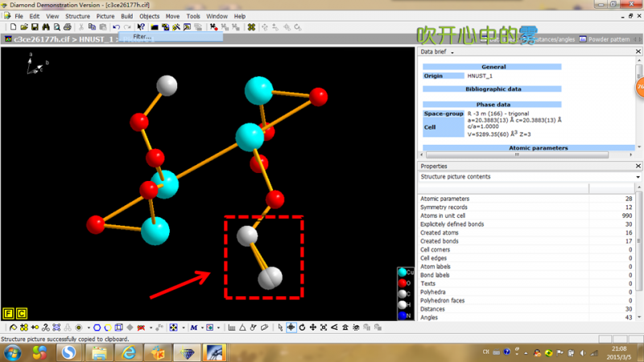Click the cyan Cu legend swatch
This screenshot has height=362, width=644.
[402, 273]
